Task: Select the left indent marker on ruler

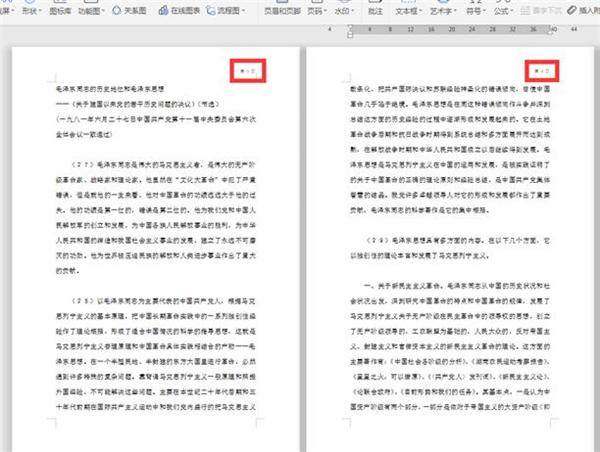Action: point(350,35)
